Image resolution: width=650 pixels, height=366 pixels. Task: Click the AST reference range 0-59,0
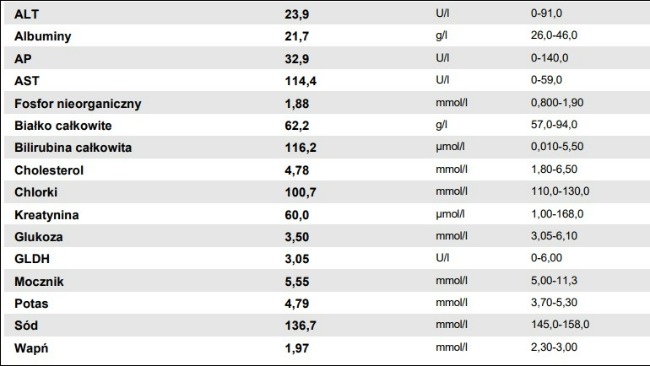[546, 80]
